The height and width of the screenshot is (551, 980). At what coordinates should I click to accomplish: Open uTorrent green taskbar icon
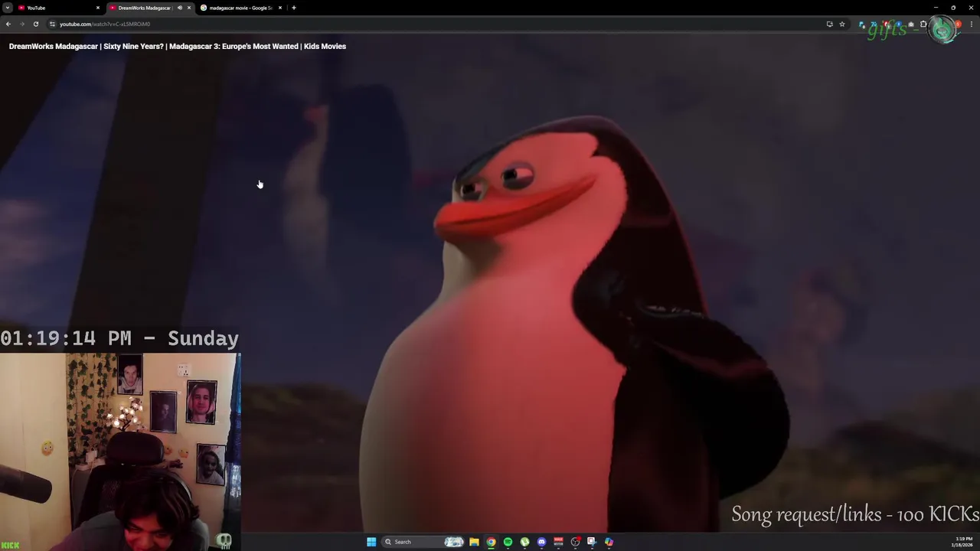point(524,542)
